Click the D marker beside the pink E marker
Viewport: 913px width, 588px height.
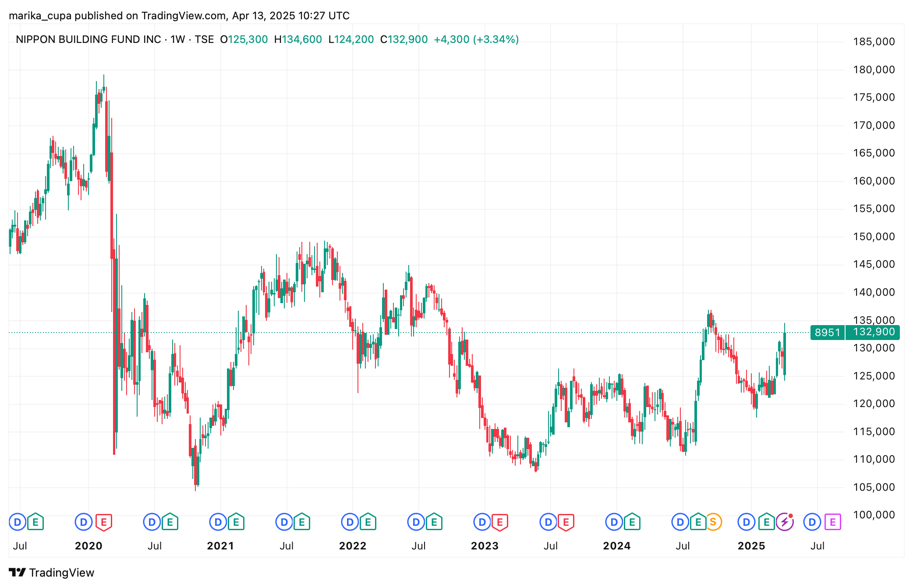click(812, 522)
